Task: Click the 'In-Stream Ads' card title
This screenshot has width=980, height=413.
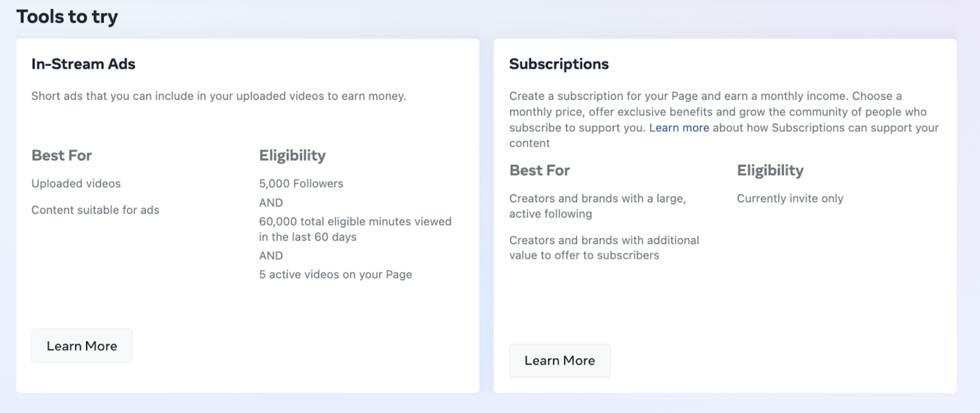Action: tap(83, 64)
